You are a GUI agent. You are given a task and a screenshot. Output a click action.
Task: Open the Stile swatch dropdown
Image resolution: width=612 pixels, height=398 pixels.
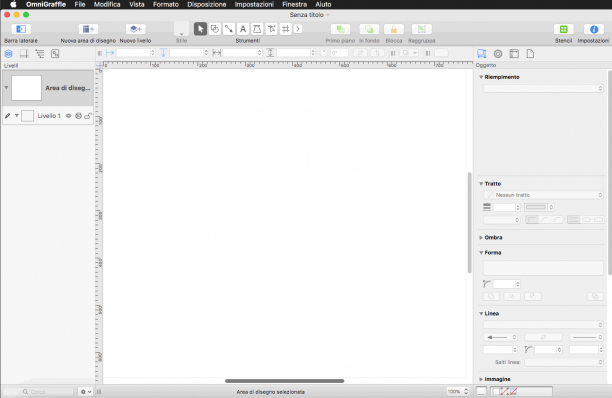(181, 29)
